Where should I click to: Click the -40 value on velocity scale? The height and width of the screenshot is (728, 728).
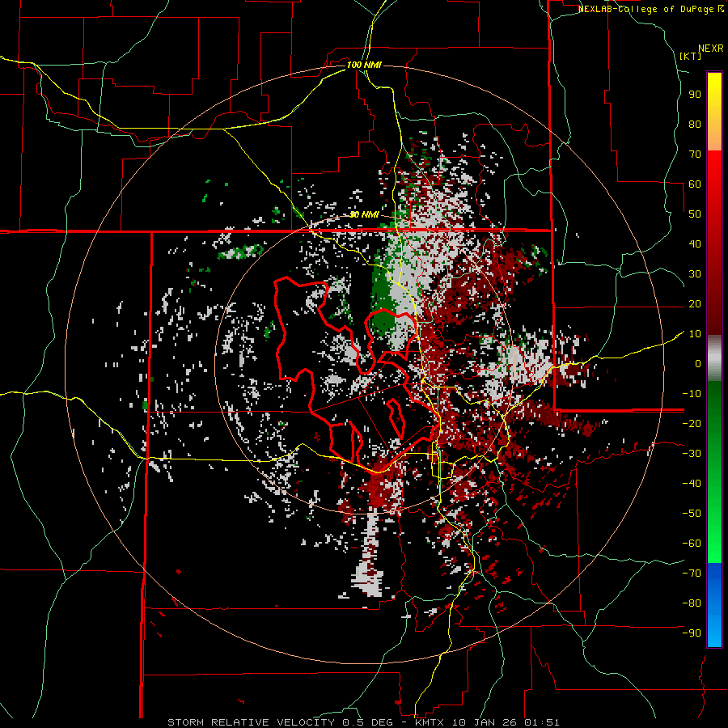[692, 484]
